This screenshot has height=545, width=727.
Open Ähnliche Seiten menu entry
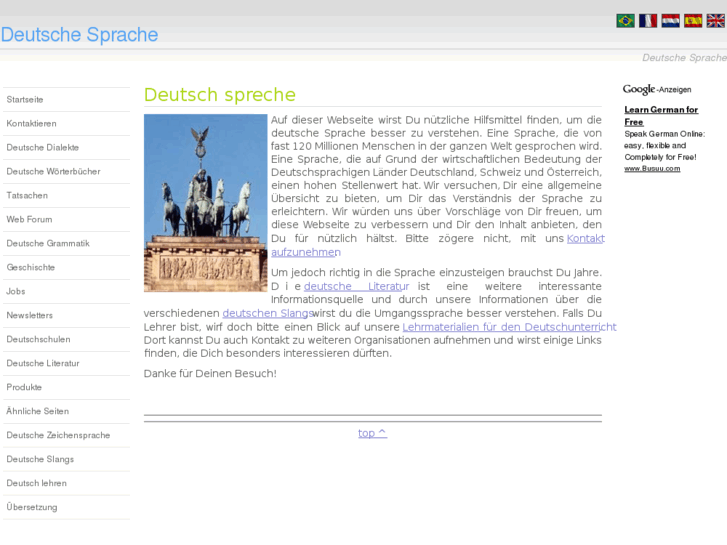(x=66, y=411)
